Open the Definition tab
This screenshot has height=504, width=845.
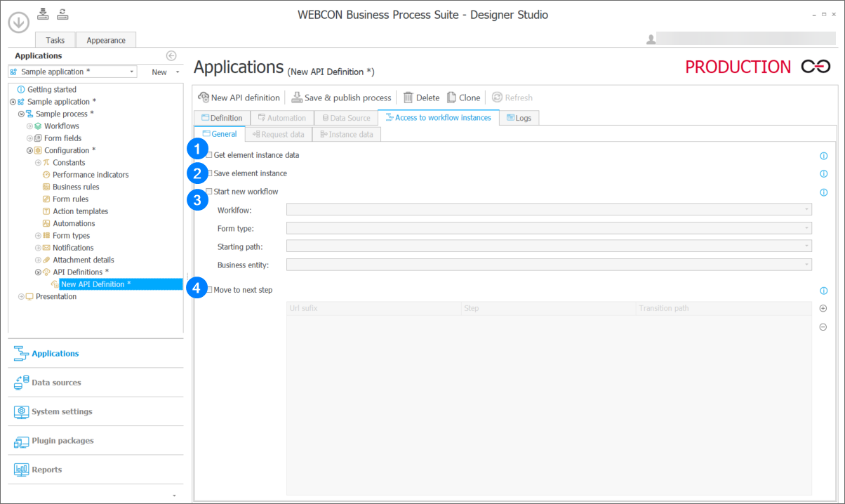pyautogui.click(x=221, y=118)
